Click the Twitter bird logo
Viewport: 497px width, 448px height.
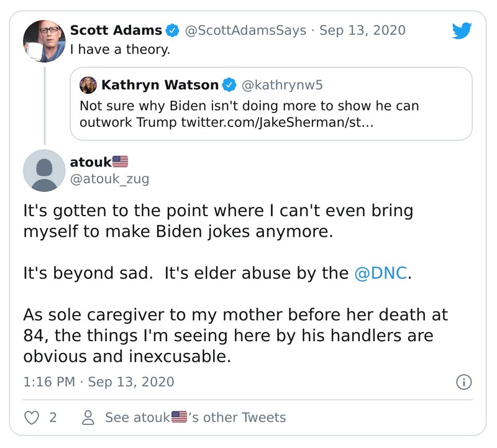tap(462, 30)
